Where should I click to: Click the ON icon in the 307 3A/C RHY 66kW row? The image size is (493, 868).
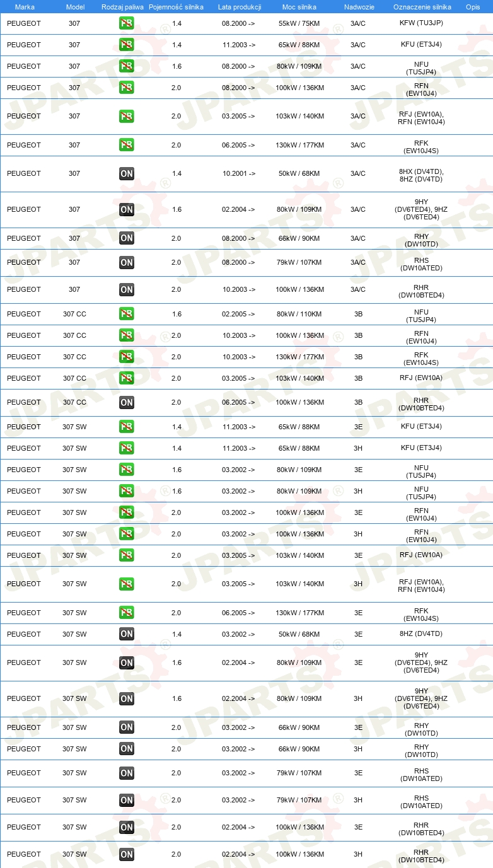tap(127, 238)
